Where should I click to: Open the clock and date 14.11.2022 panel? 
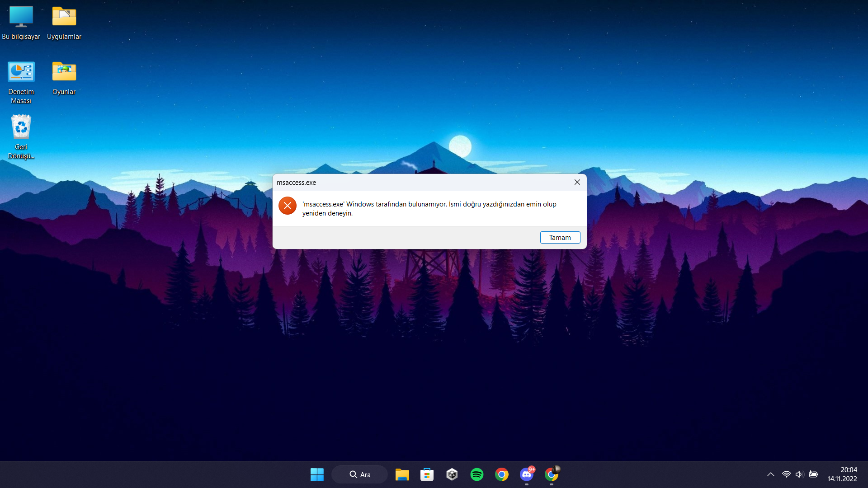(x=842, y=474)
